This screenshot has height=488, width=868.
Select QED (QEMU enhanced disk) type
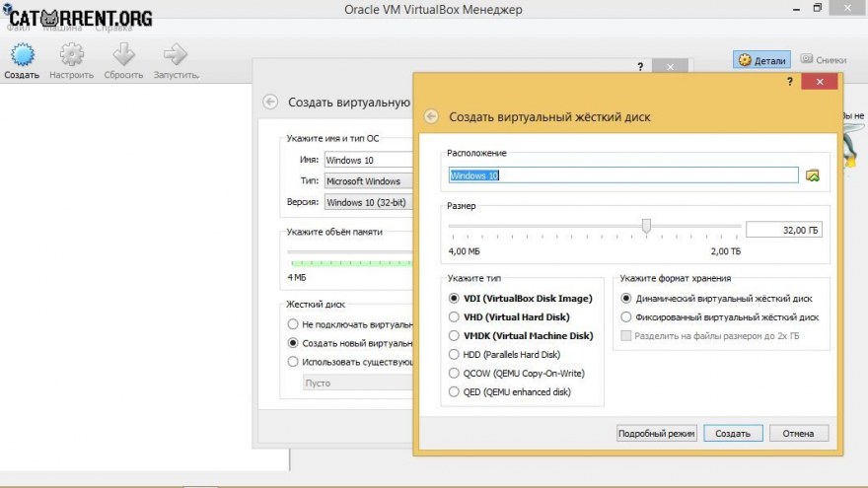point(510,392)
